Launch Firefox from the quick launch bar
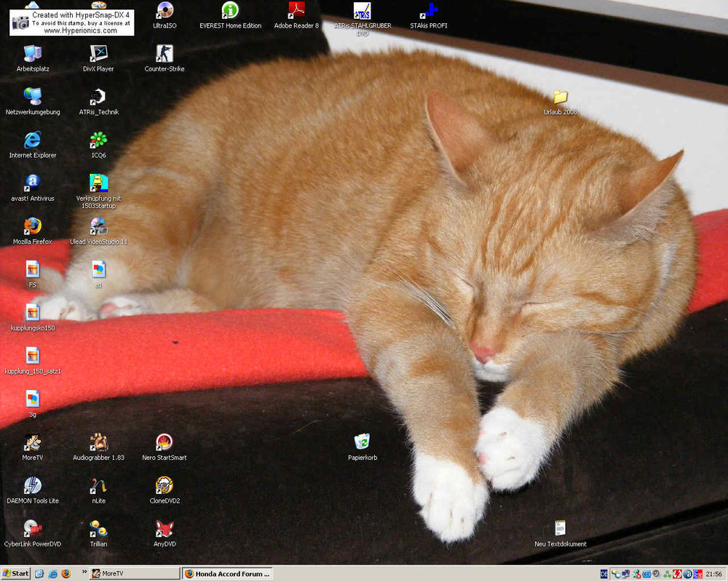 65,573
